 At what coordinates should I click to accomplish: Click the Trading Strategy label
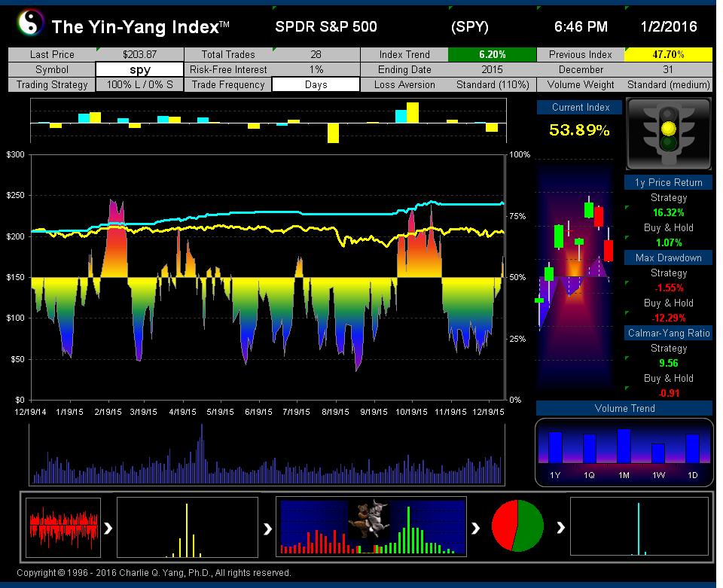point(52,85)
